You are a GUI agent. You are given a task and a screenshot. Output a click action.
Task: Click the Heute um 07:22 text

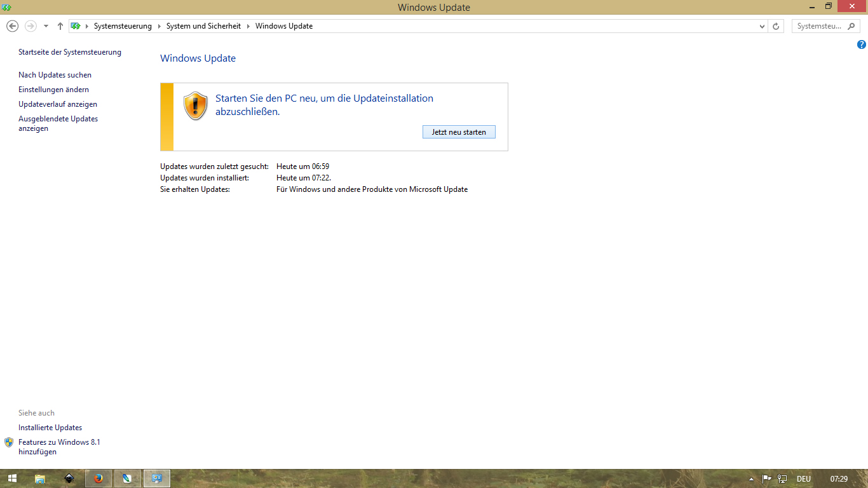click(304, 178)
